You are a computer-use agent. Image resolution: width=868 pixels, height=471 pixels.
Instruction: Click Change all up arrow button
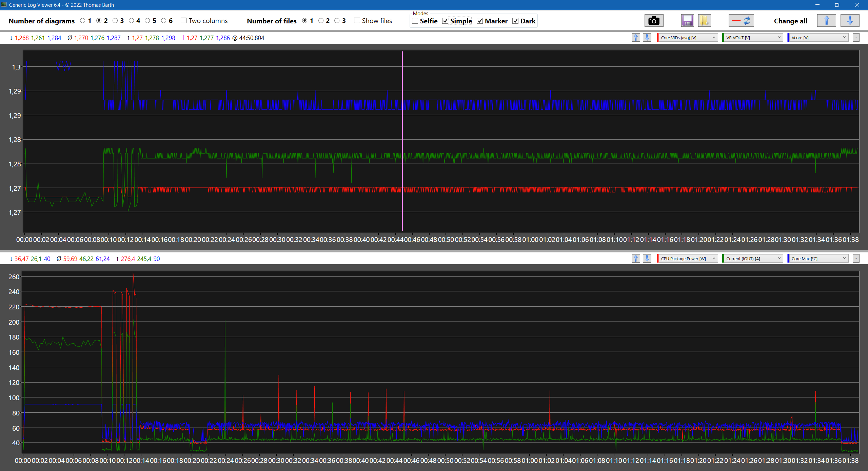click(826, 21)
